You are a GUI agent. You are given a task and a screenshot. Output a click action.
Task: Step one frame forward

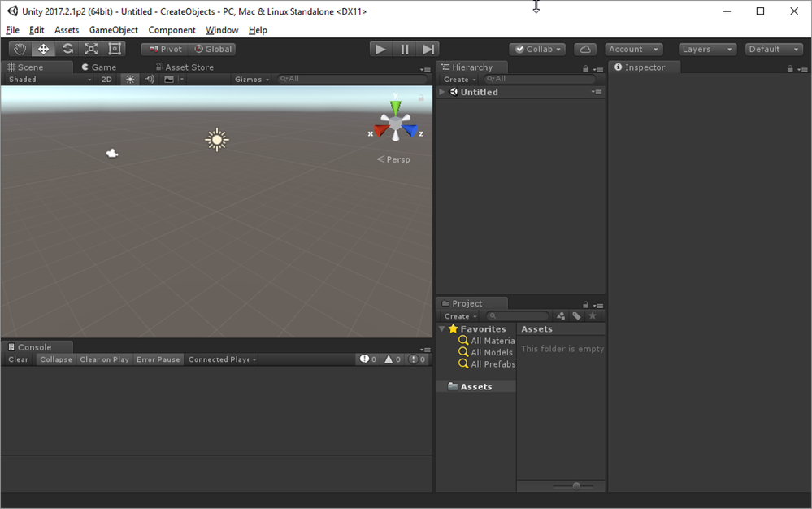tap(428, 49)
